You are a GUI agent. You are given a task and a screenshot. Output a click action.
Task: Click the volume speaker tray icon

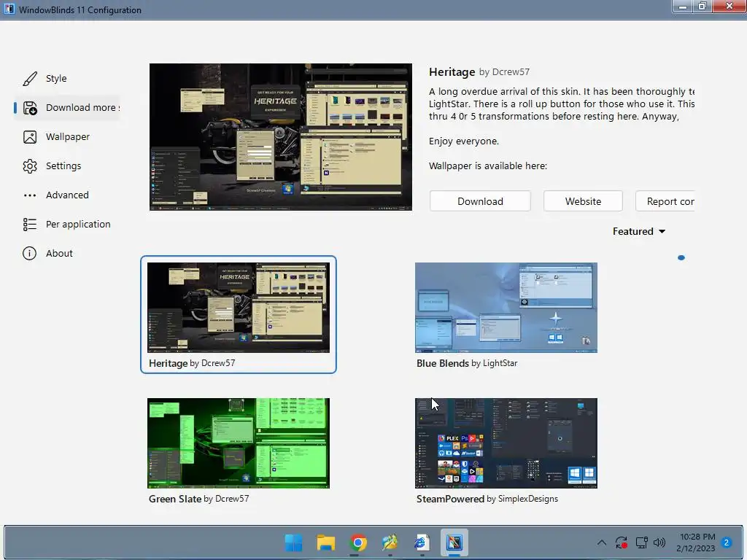[x=659, y=542]
